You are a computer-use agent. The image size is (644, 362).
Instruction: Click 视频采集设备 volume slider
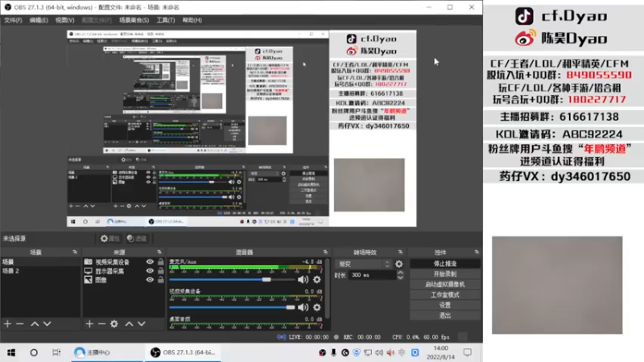[x=232, y=307]
